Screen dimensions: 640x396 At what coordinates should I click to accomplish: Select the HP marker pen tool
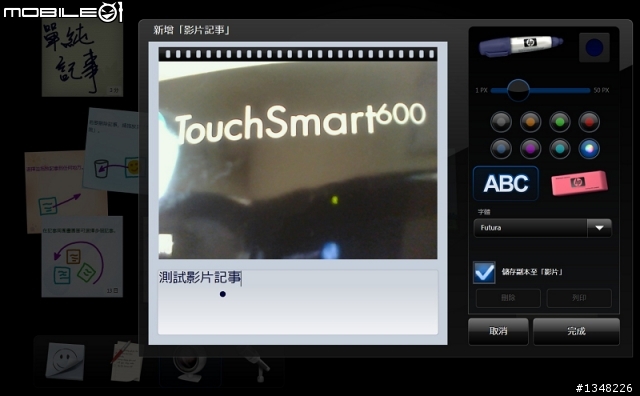[520, 45]
